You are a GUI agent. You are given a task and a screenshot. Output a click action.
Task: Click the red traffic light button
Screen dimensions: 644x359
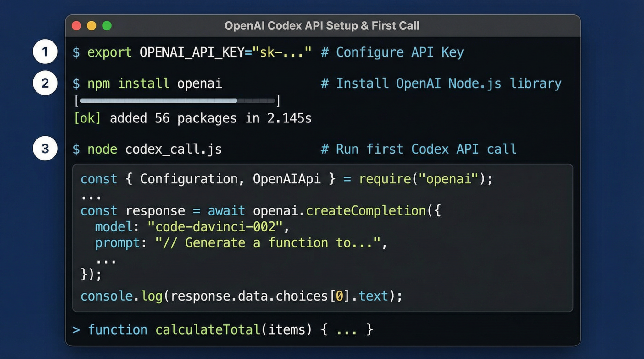76,25
